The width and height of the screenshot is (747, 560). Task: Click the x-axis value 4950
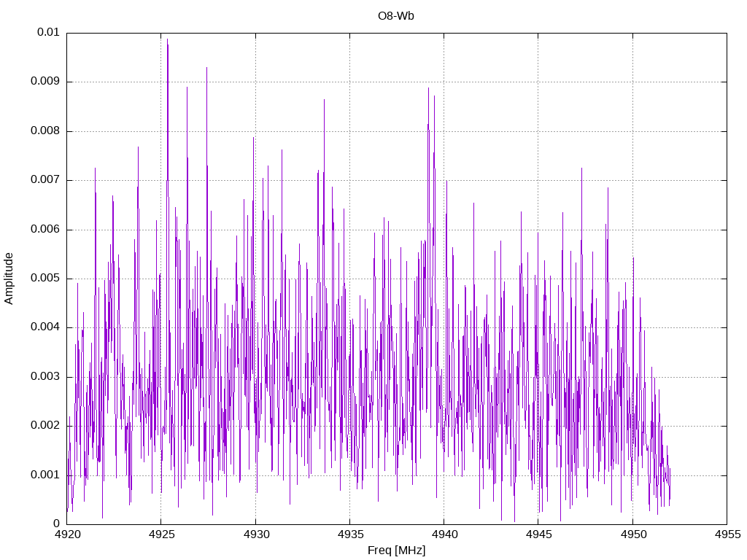[633, 534]
